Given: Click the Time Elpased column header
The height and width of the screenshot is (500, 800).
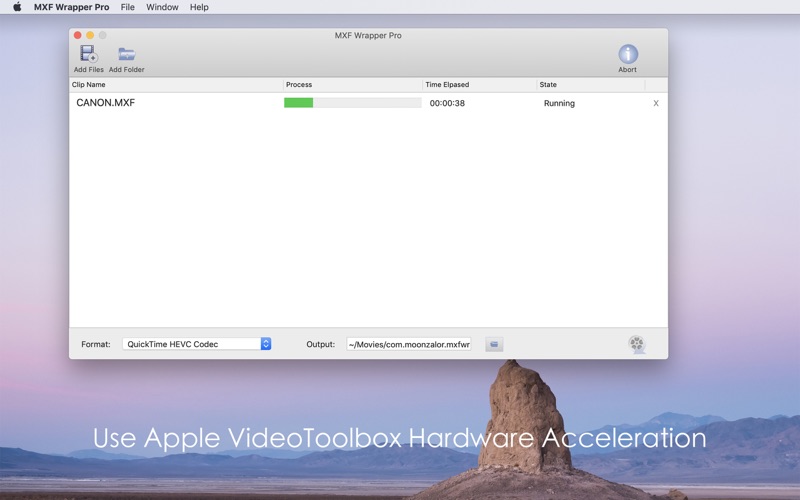Looking at the screenshot, I should point(480,85).
